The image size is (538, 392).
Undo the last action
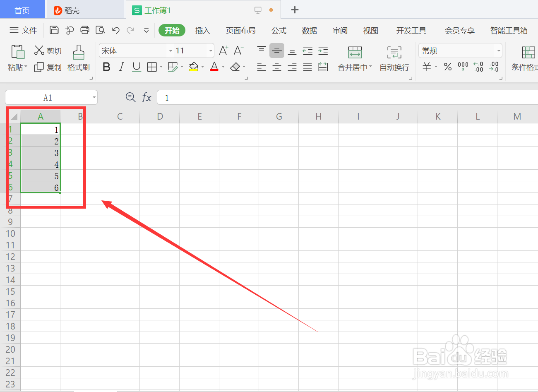coord(116,30)
